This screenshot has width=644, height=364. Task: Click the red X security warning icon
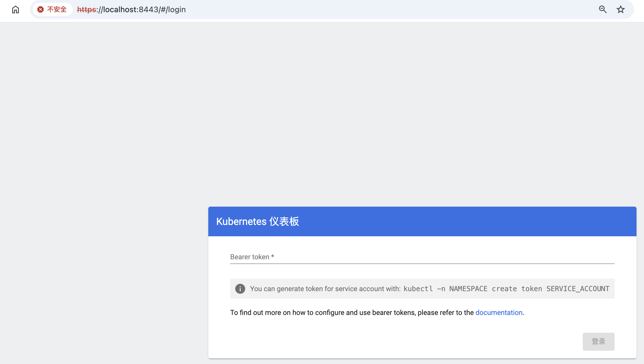tap(40, 9)
